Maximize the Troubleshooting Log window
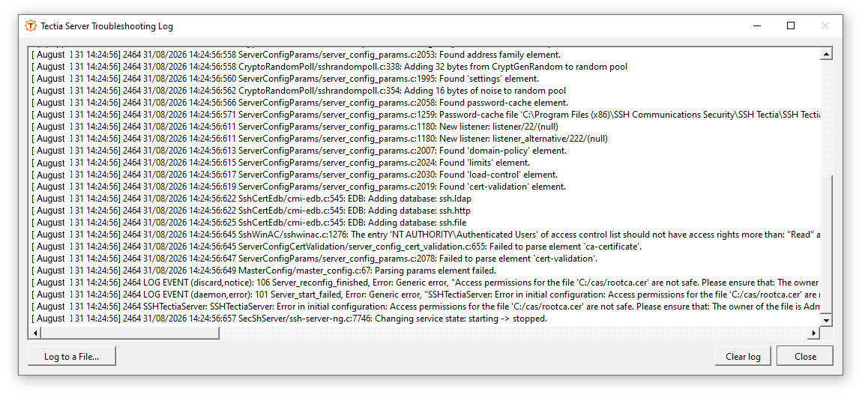This screenshot has width=868, height=398. [791, 25]
